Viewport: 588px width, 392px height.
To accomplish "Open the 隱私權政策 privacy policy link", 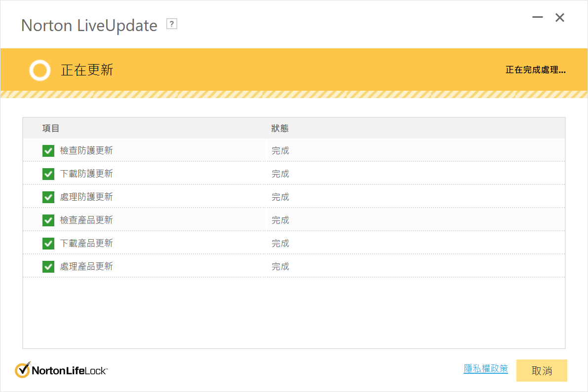I will click(485, 369).
